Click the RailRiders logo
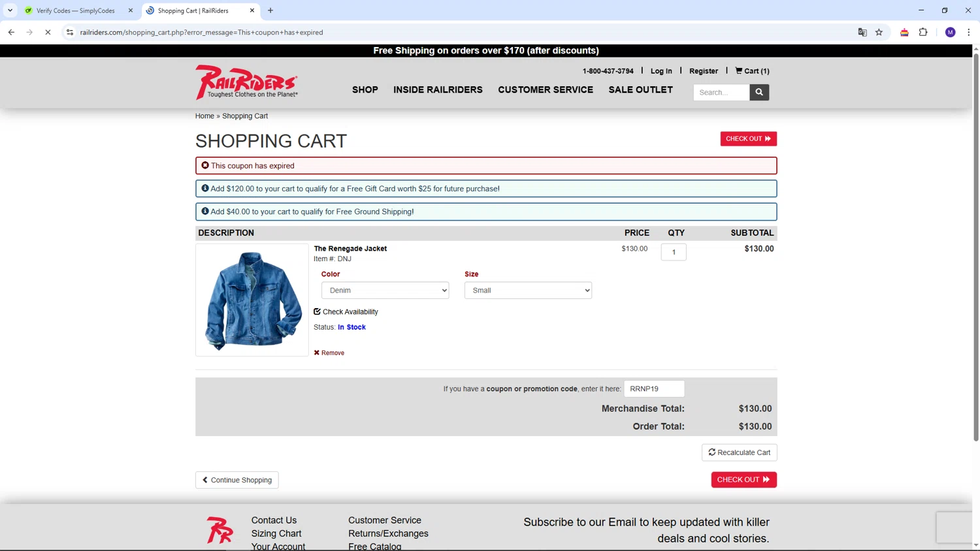980x551 pixels. (246, 82)
